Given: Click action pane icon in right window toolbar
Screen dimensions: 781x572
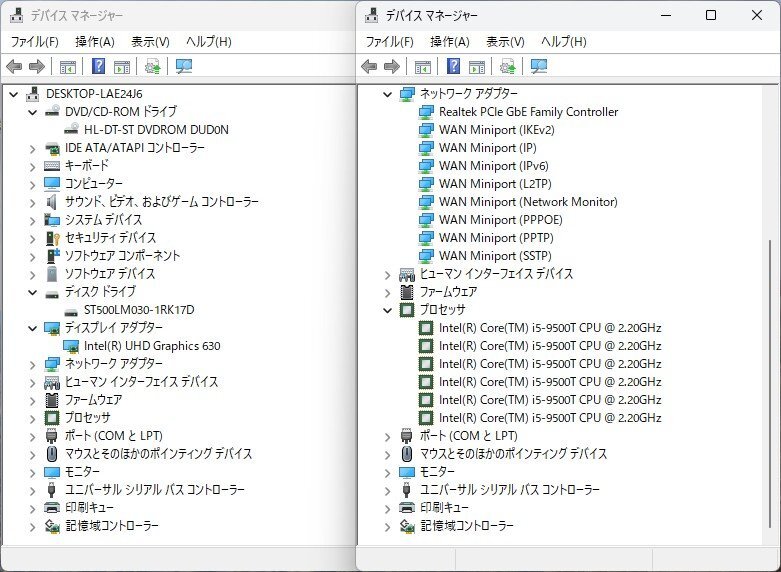Looking at the screenshot, I should (477, 66).
